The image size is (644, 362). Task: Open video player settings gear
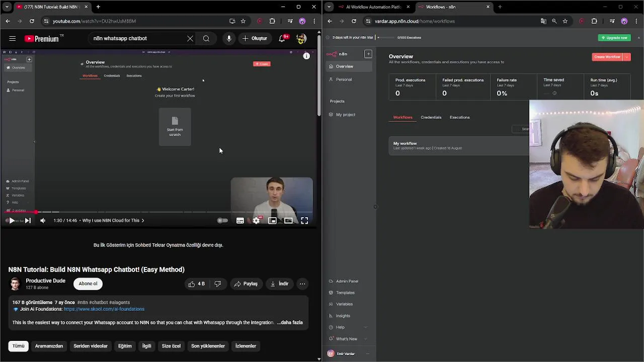[256, 220]
